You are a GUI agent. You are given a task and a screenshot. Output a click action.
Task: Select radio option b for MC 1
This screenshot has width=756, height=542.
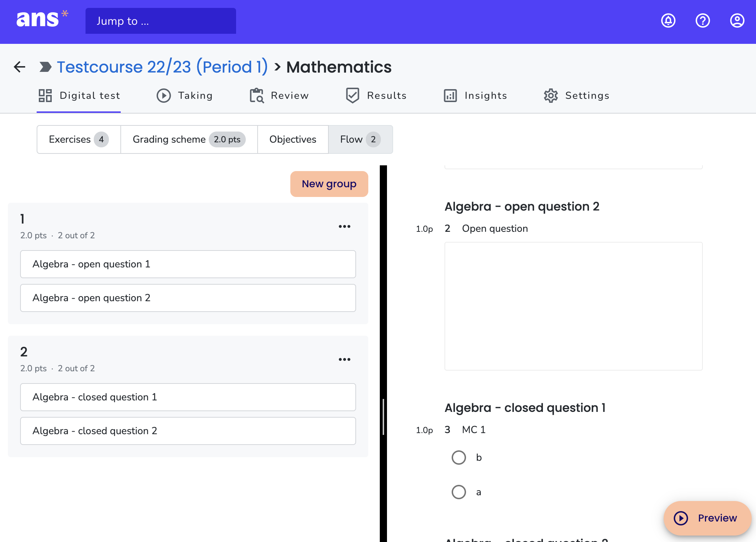[458, 458]
